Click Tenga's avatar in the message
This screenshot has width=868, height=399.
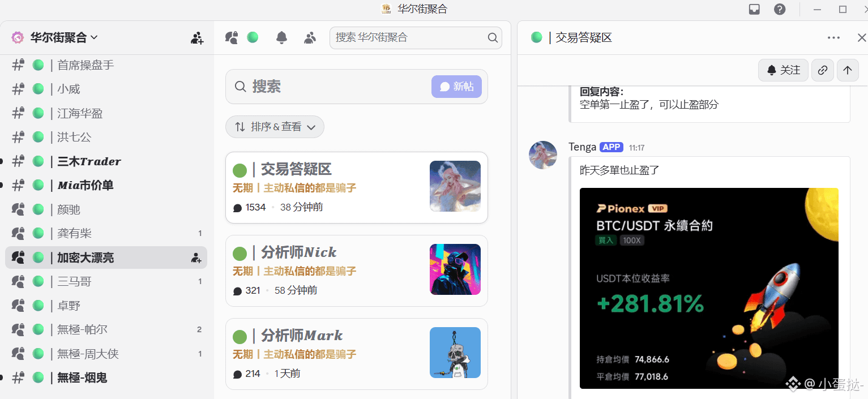(543, 155)
